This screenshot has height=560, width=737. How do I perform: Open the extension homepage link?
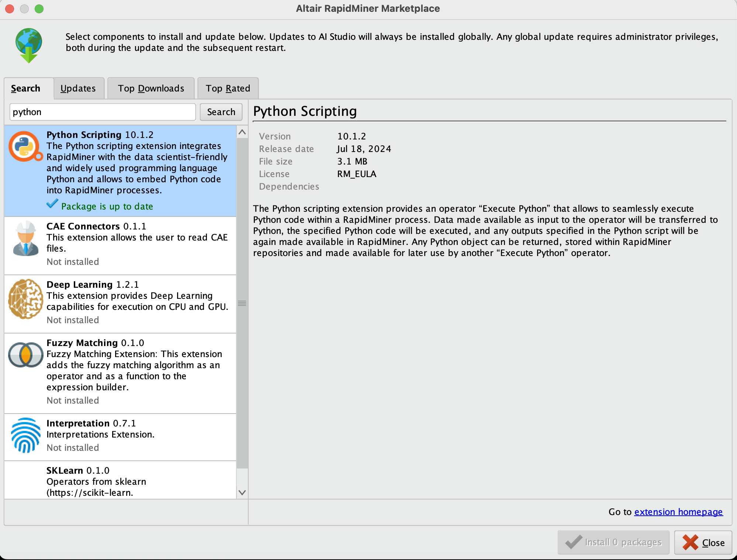pos(678,512)
